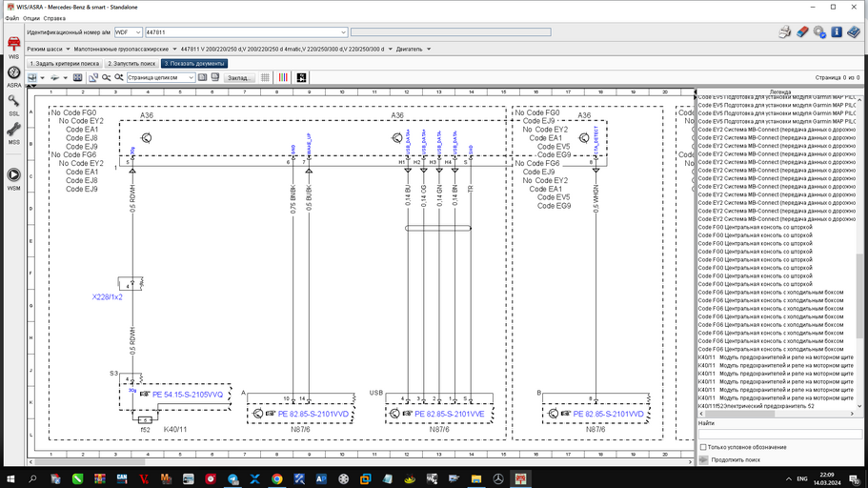Viewport: 868px width, 488px height.
Task: Open Telegram from the taskbar
Action: click(232, 478)
